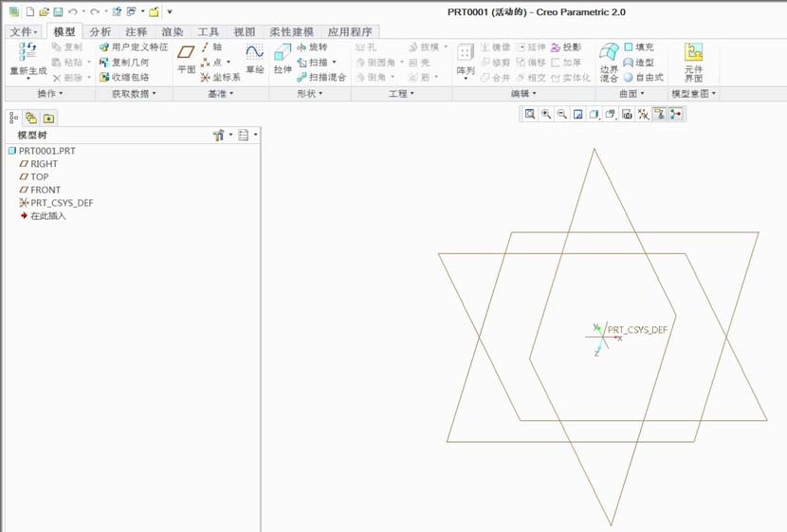
Task: Save the model with the floppy disk icon
Action: [58, 11]
